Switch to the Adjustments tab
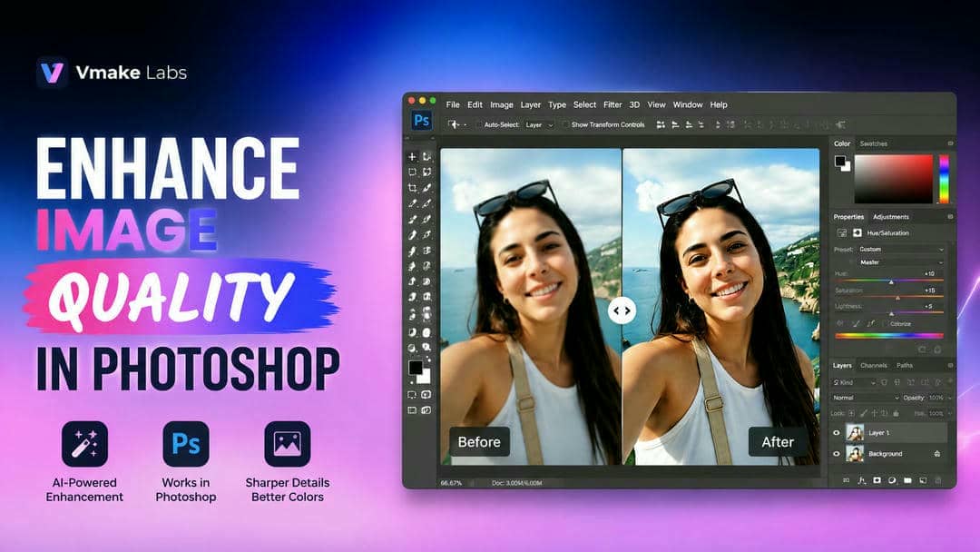The width and height of the screenshot is (980, 552). tap(891, 217)
